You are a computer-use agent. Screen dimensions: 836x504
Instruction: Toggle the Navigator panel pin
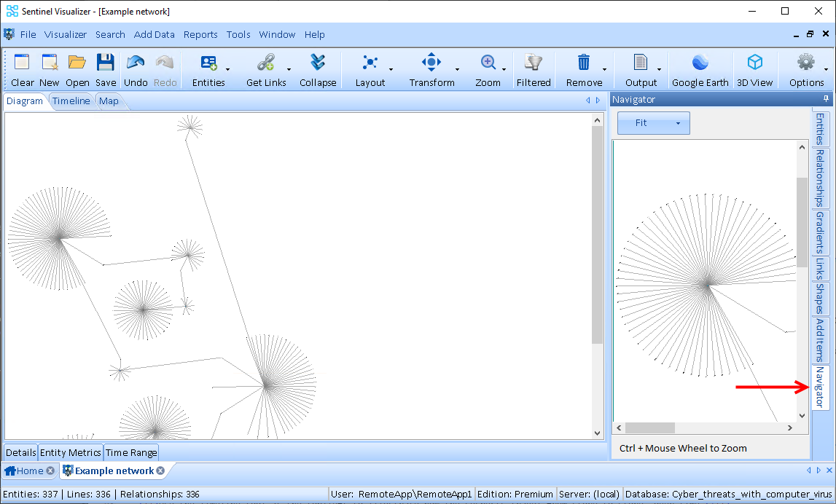[x=826, y=99]
